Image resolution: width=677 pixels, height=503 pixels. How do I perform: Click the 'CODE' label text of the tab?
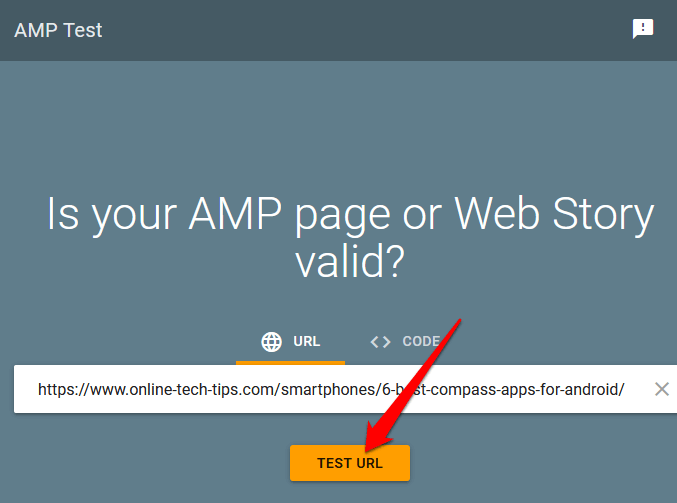(421, 342)
